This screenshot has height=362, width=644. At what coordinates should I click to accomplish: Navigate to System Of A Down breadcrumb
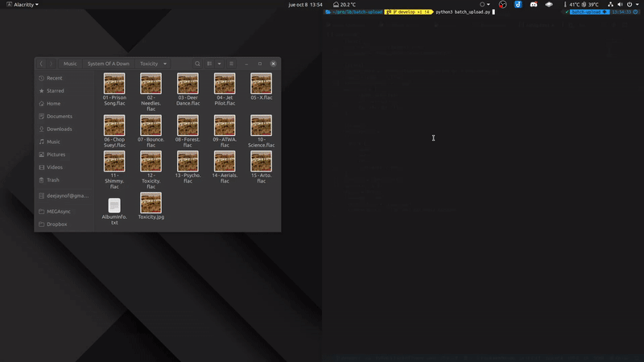[109, 64]
